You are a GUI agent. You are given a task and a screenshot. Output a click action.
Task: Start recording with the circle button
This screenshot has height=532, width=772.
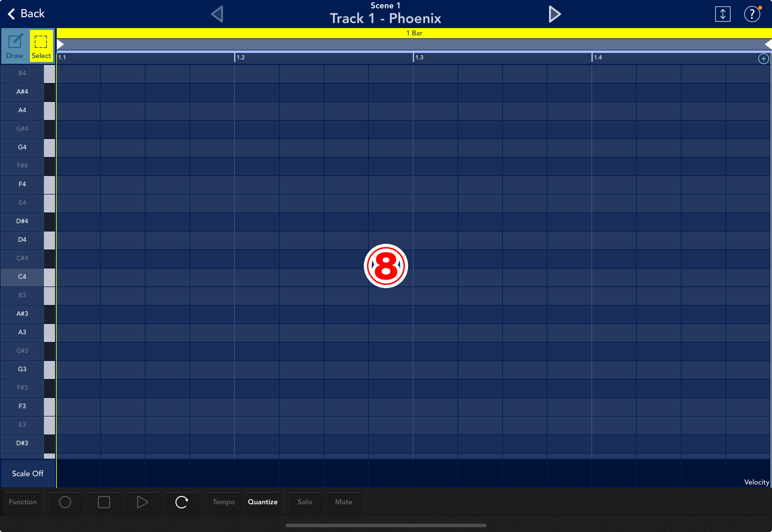pyautogui.click(x=65, y=502)
